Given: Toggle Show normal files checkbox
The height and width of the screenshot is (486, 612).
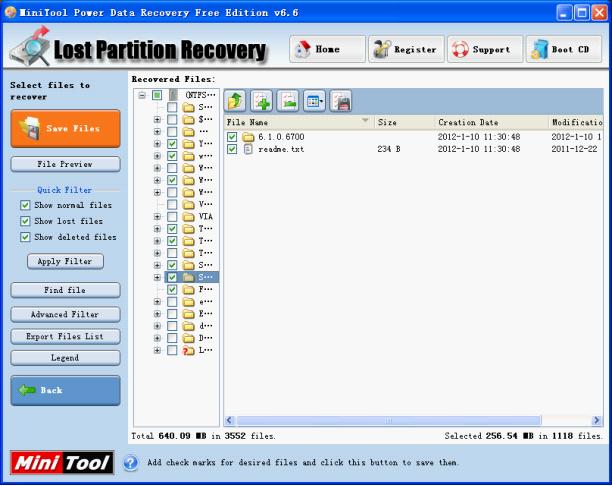Looking at the screenshot, I should coord(25,205).
